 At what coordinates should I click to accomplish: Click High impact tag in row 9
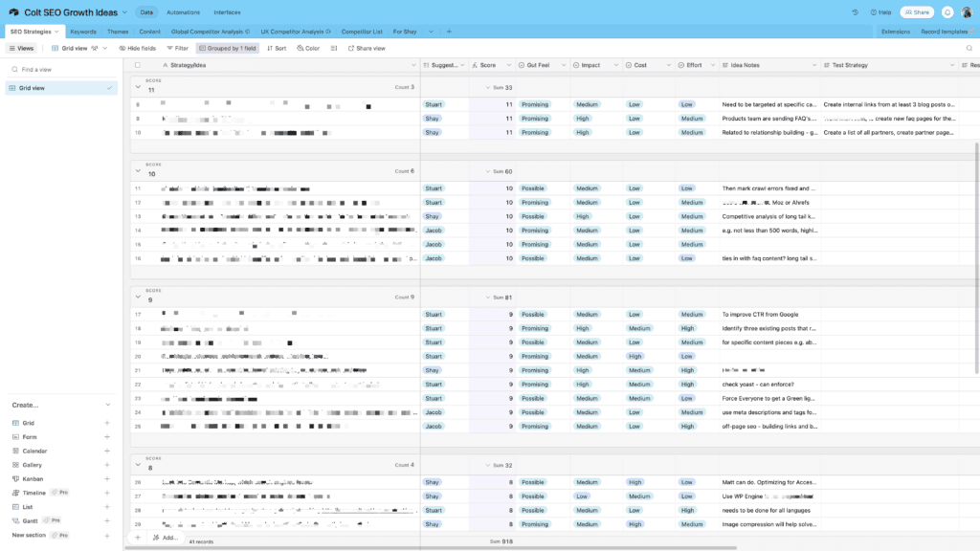click(583, 118)
